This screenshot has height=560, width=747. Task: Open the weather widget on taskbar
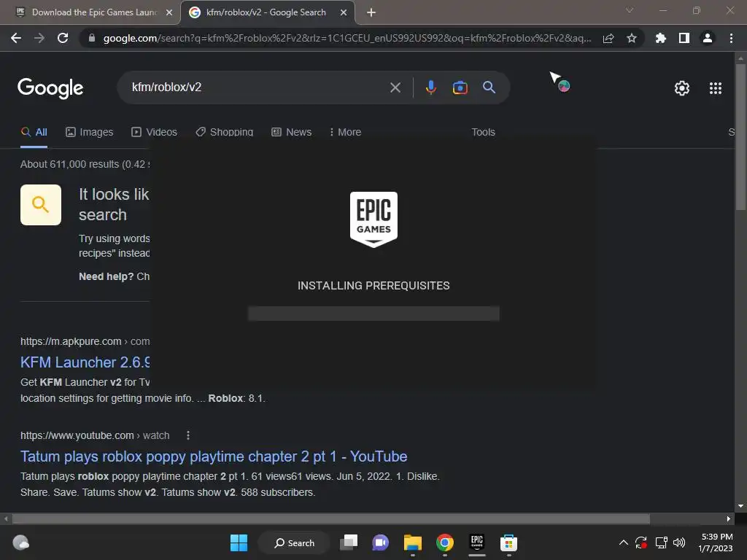pos(20,542)
